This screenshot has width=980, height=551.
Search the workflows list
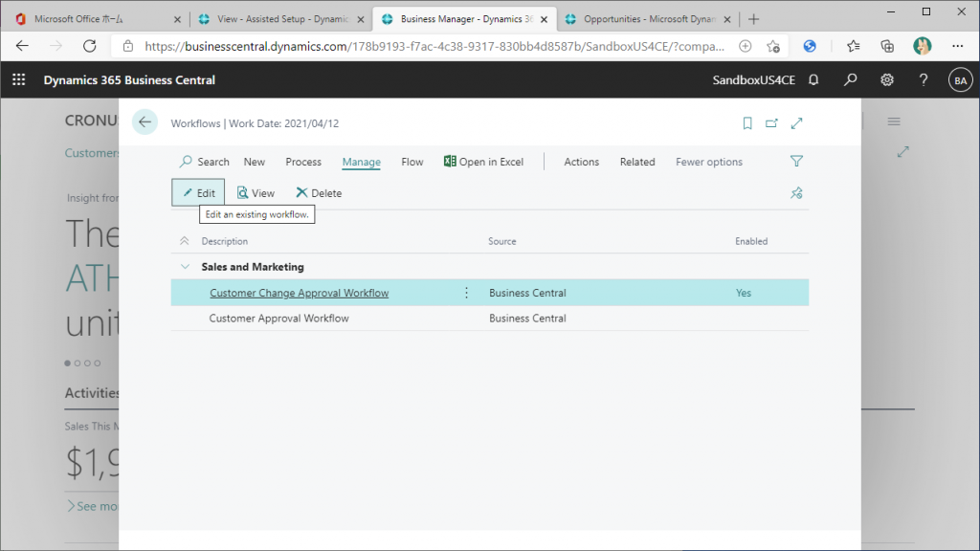(x=205, y=162)
